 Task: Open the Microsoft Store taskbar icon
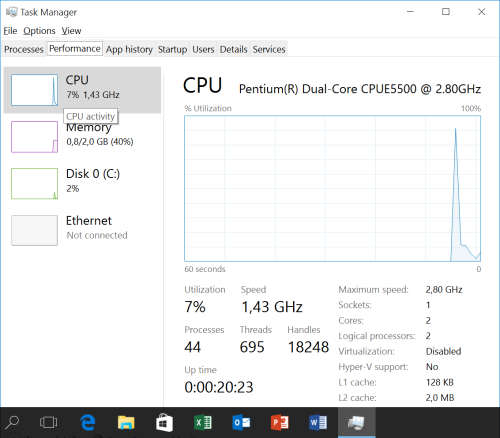coord(164,423)
